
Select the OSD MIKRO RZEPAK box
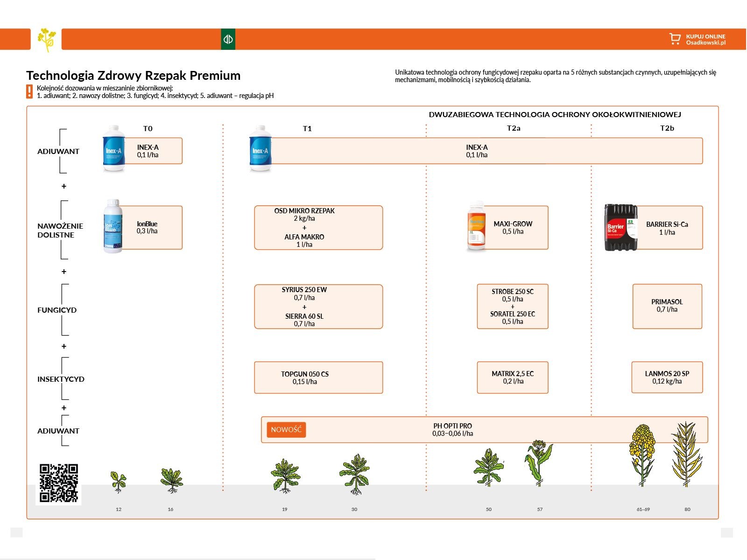[318, 228]
